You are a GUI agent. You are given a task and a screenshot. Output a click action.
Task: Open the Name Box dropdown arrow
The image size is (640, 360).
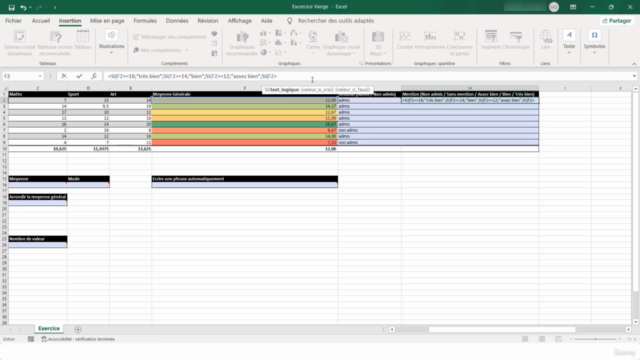[40, 76]
